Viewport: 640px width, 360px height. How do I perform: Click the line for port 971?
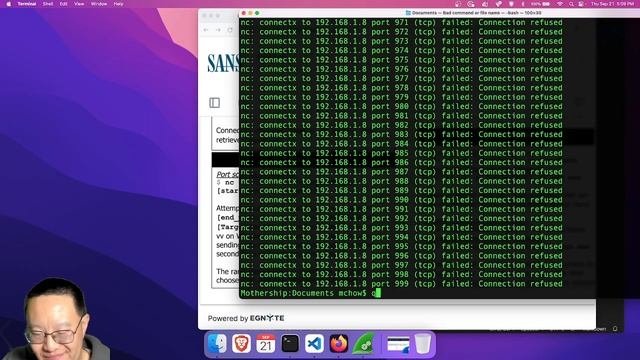coord(401,22)
